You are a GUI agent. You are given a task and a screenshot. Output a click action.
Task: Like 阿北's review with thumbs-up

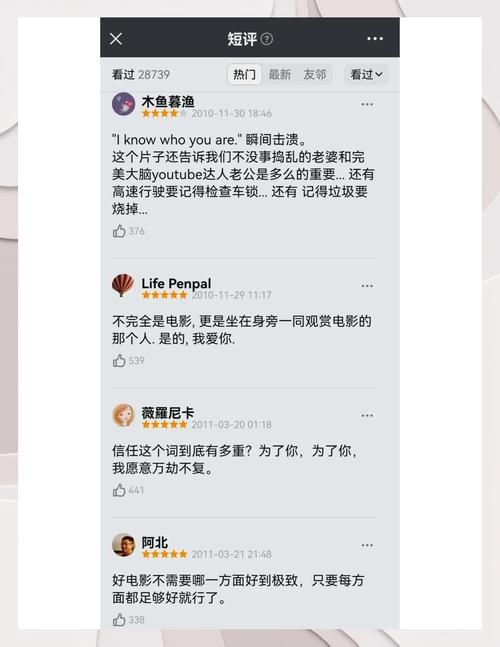(x=119, y=620)
